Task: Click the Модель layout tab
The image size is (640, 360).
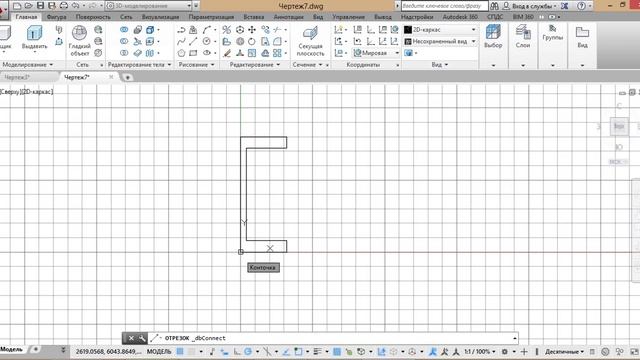Action: pos(11,349)
